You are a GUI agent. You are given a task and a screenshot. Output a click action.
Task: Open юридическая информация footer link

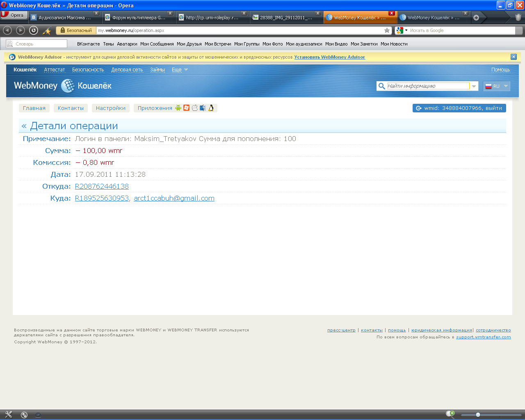[x=442, y=330]
